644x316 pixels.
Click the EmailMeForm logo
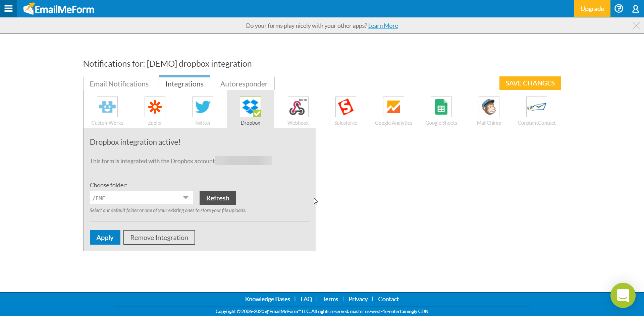tap(59, 9)
